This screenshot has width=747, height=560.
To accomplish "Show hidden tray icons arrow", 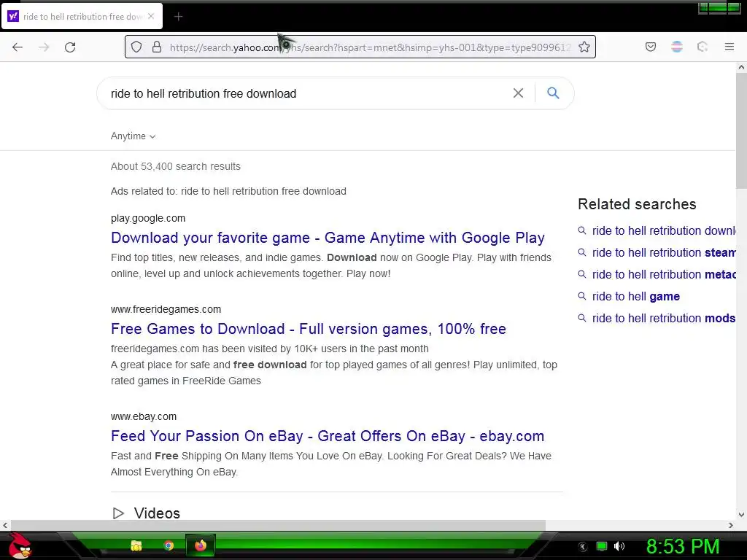I will click(x=583, y=547).
